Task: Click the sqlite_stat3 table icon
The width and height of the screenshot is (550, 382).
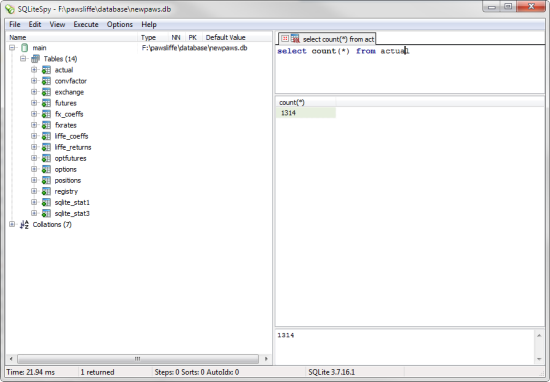Action: (x=46, y=214)
